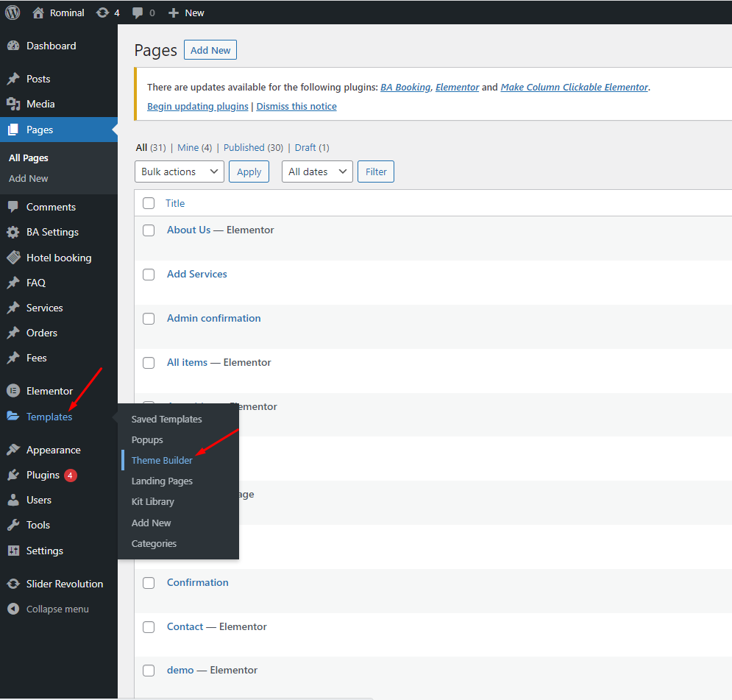The image size is (732, 700).
Task: Click the comments bubble icon in admin bar
Action: tap(138, 13)
